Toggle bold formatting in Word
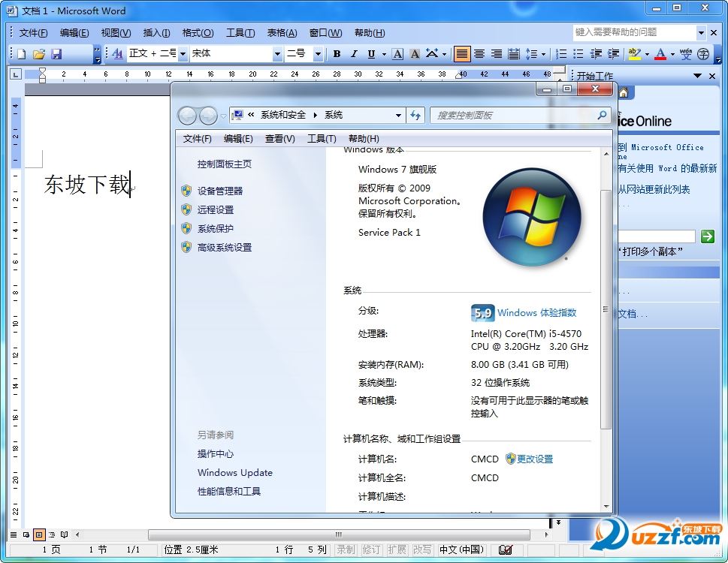 pos(337,54)
